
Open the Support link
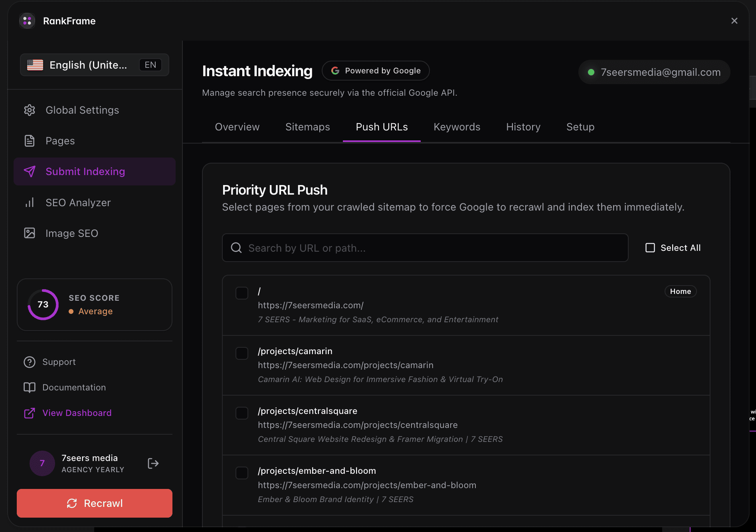click(59, 362)
